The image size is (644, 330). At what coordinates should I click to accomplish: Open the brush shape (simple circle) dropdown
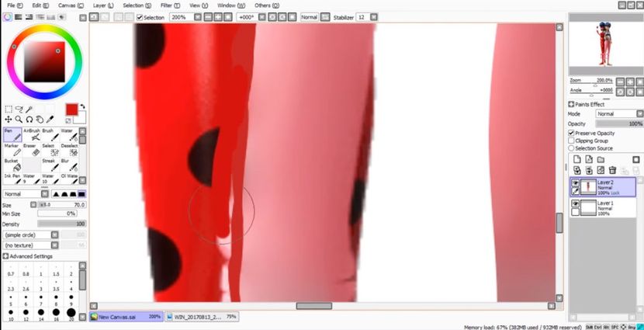[54, 235]
